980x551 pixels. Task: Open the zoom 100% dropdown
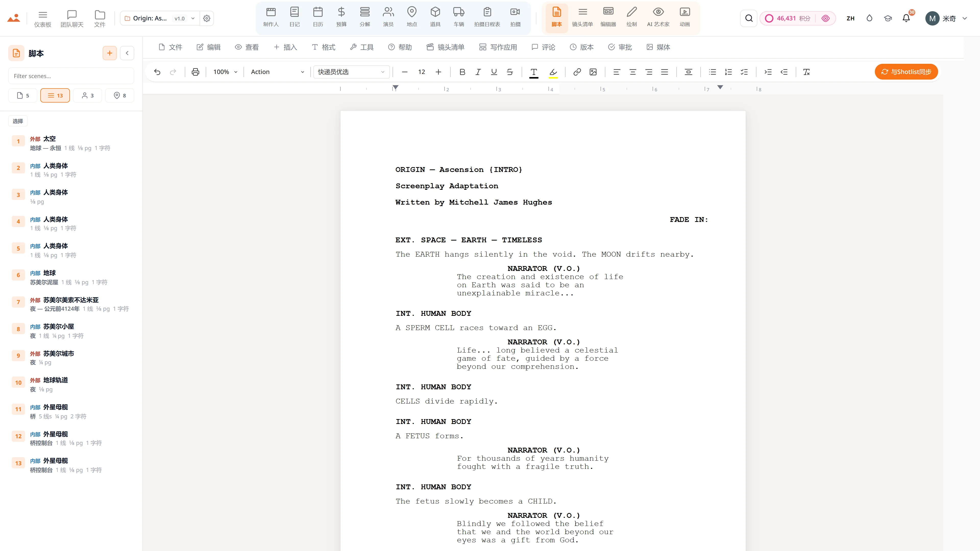tap(225, 72)
